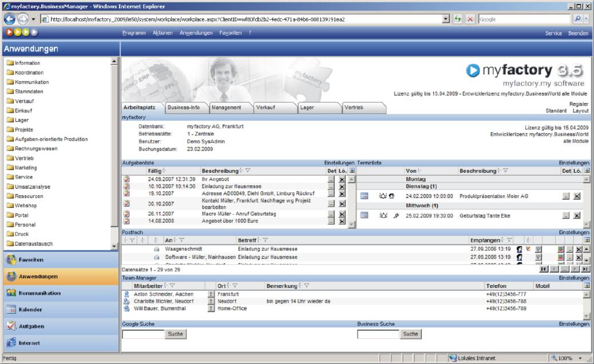Viewport: 594px width, 364px height.
Task: Focus Business Suche input field
Action: tap(378, 334)
